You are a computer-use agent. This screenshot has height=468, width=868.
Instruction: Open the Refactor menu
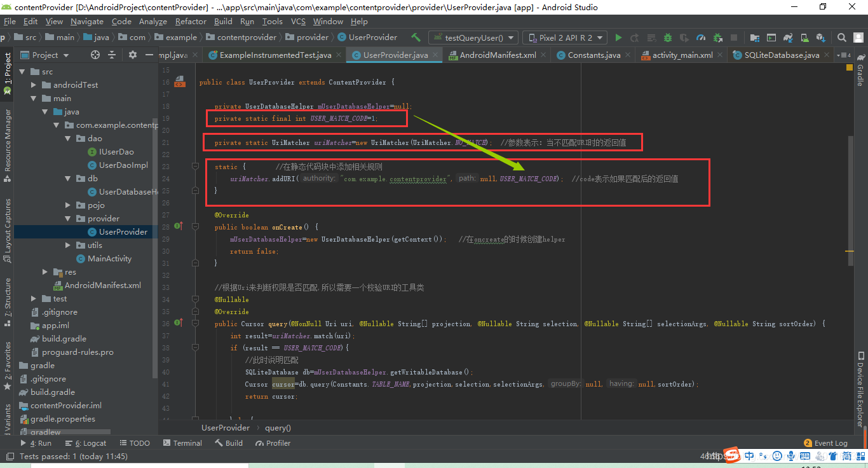(191, 22)
